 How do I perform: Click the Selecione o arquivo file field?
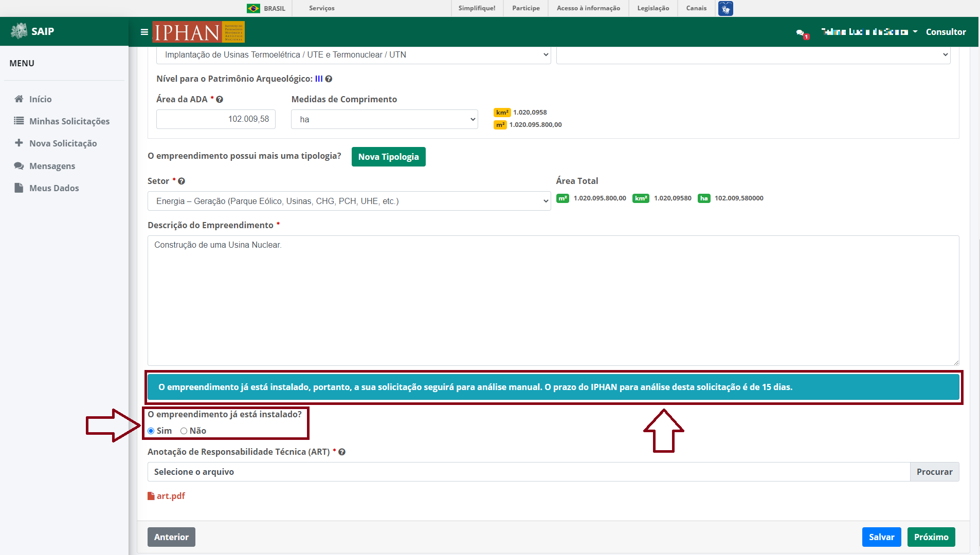[x=529, y=472]
